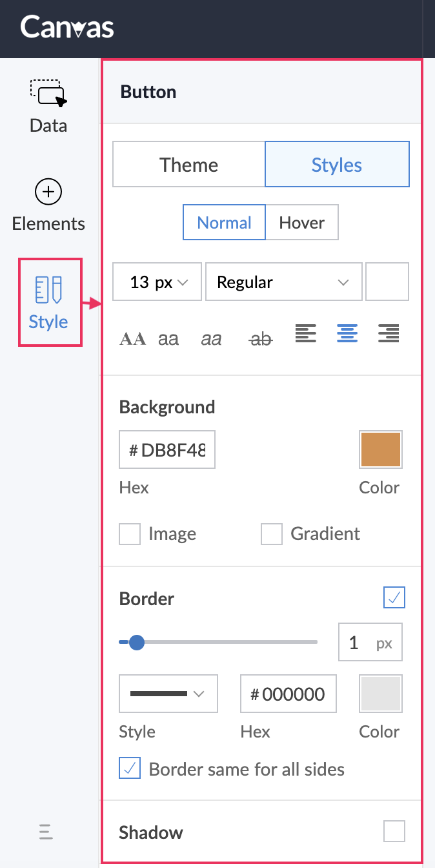Expand the border line Style dropdown
Image resolution: width=435 pixels, height=868 pixels.
(168, 694)
